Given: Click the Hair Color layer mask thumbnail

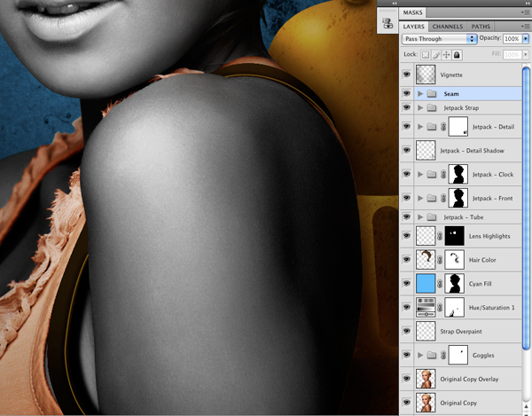Looking at the screenshot, I should click(x=454, y=260).
